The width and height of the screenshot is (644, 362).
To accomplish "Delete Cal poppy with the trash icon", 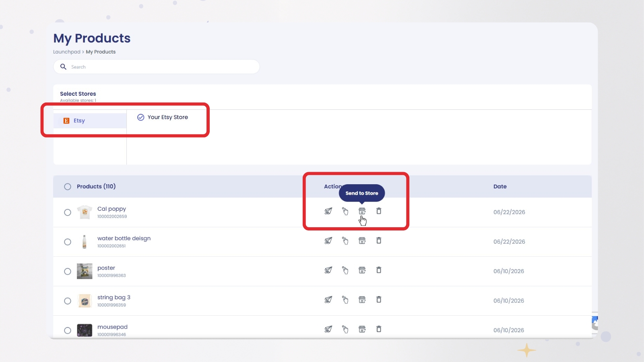I will (x=379, y=211).
